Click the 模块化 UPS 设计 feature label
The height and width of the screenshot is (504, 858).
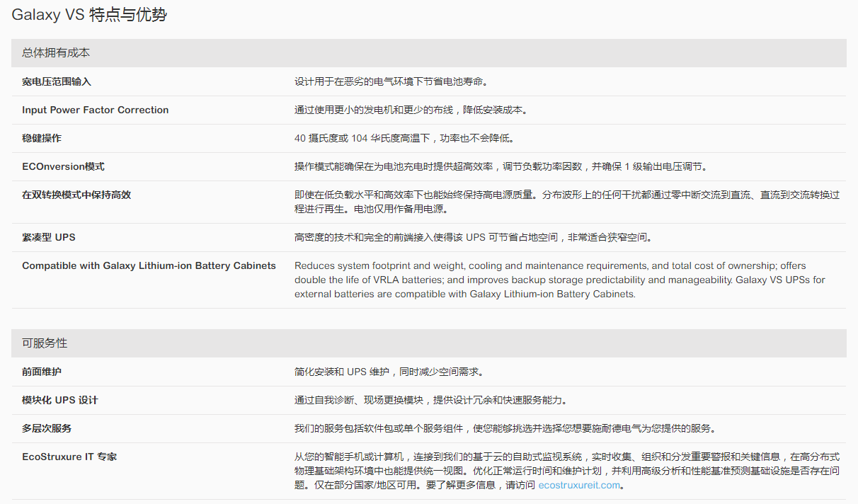[x=60, y=401]
